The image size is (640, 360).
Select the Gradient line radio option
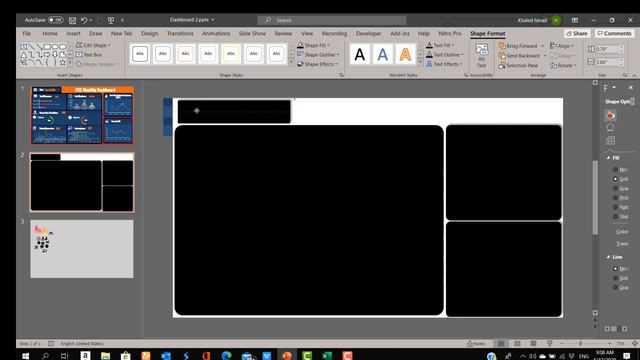(616, 288)
